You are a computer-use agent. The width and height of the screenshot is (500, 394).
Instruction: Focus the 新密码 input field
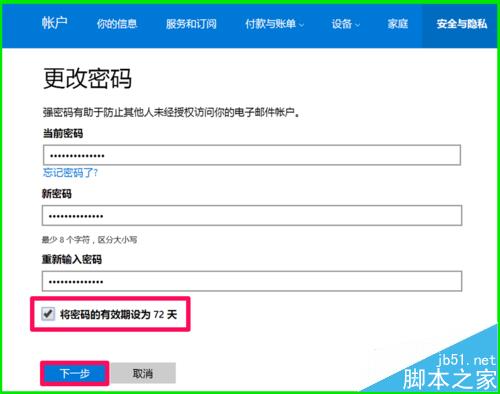pos(252,215)
